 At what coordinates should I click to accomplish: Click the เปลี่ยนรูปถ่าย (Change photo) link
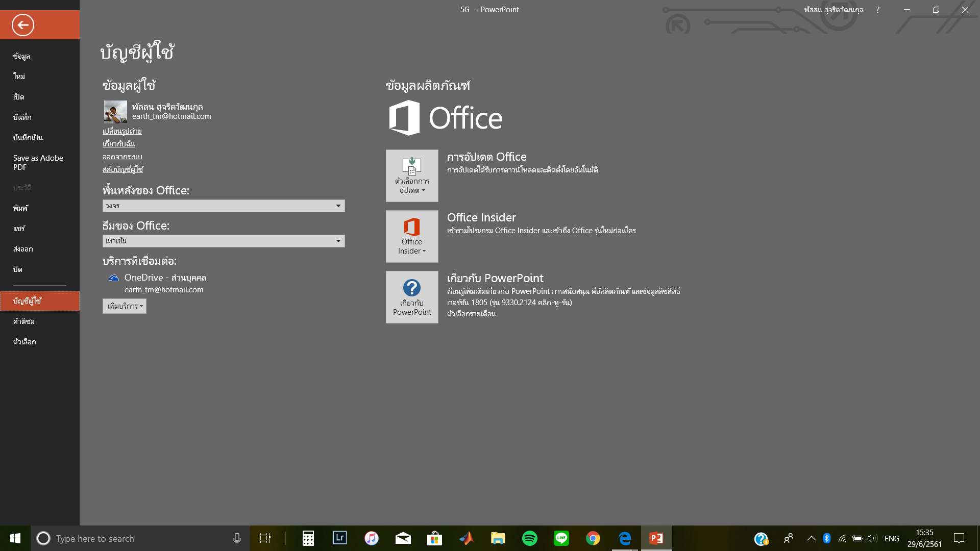click(122, 131)
